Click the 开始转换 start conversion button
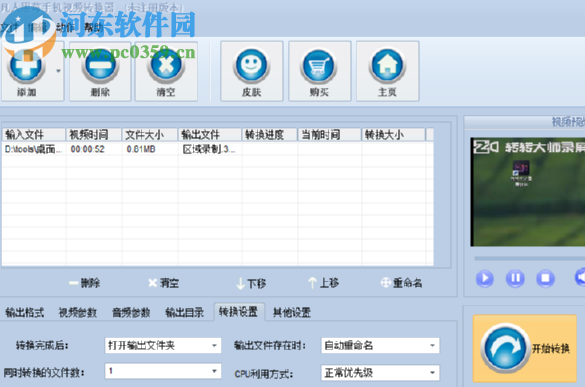585x387 pixels. tap(525, 349)
